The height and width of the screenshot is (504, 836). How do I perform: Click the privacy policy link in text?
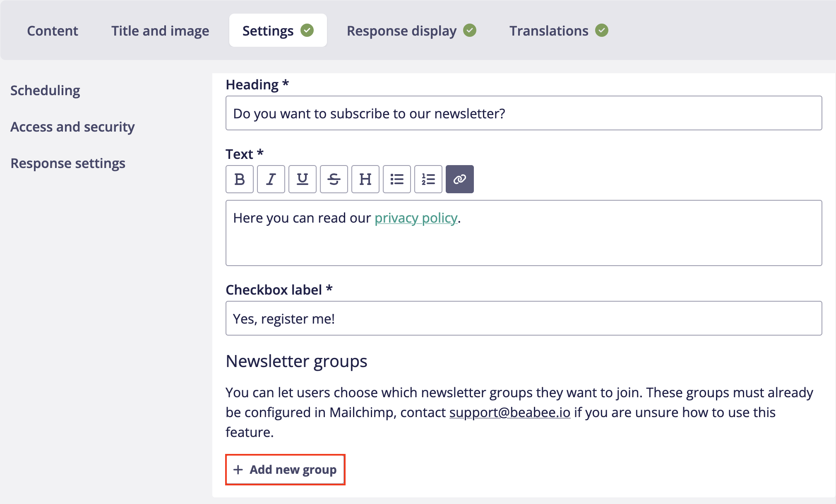pyautogui.click(x=416, y=218)
